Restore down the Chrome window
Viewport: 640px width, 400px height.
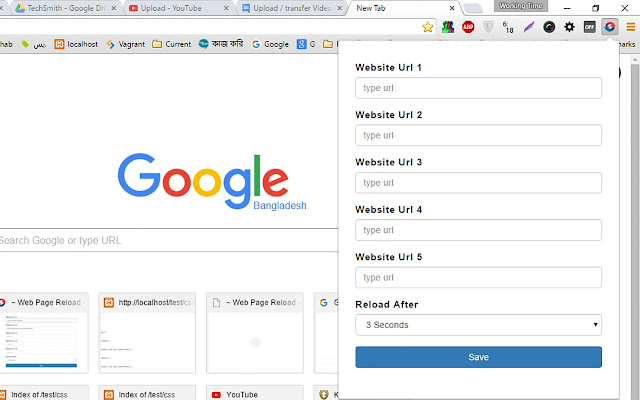596,8
